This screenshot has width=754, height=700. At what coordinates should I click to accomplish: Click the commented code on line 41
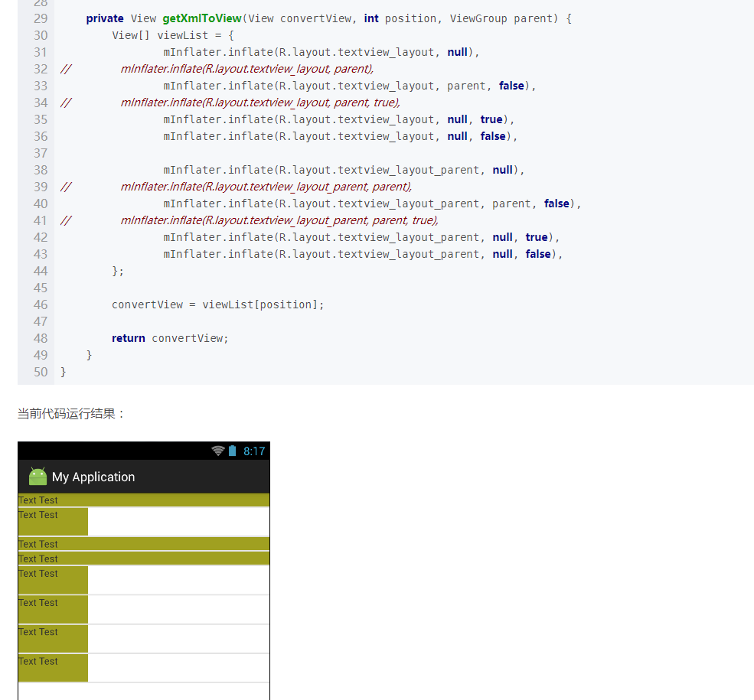pos(279,220)
